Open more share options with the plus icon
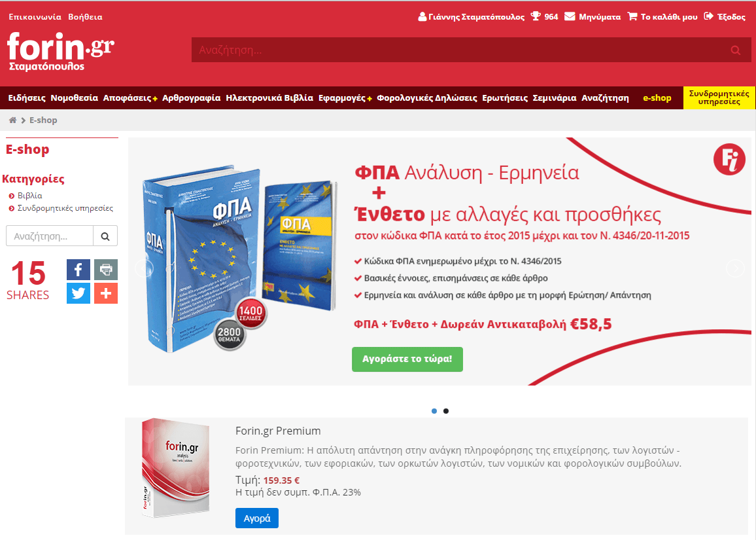Viewport: 756px width, 540px height. point(105,293)
